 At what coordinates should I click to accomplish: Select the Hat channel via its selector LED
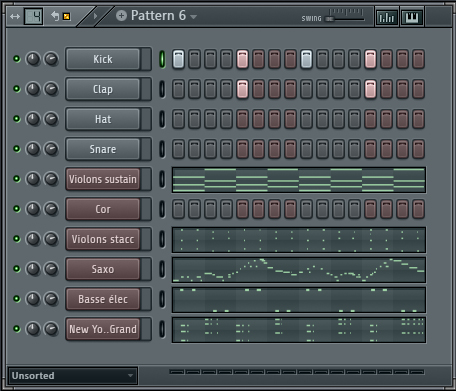pyautogui.click(x=162, y=119)
